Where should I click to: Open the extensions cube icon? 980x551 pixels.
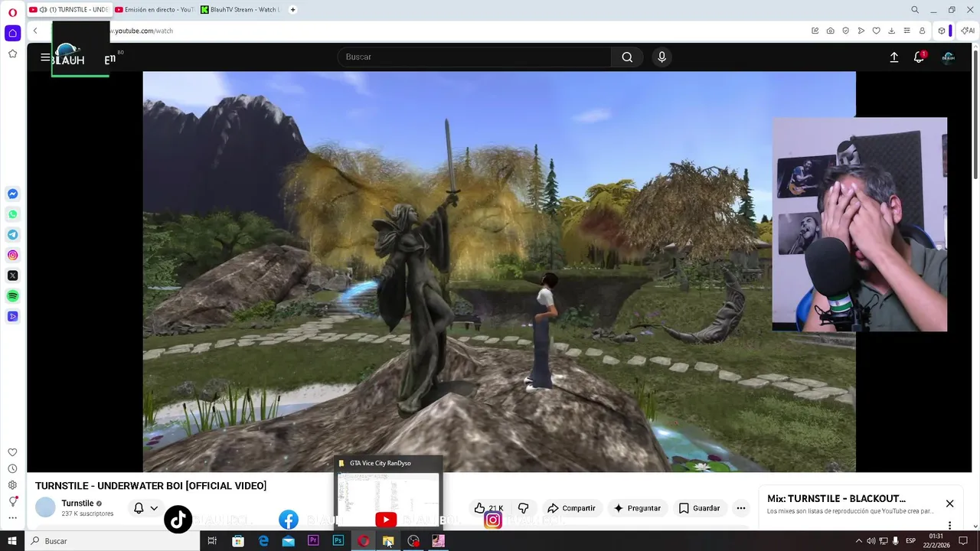942,31
